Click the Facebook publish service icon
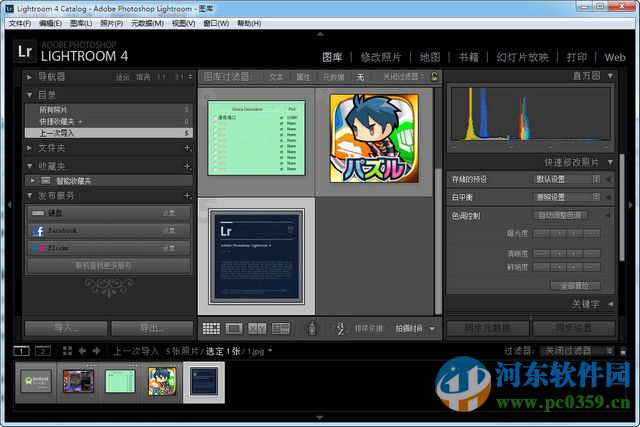 pyautogui.click(x=38, y=231)
